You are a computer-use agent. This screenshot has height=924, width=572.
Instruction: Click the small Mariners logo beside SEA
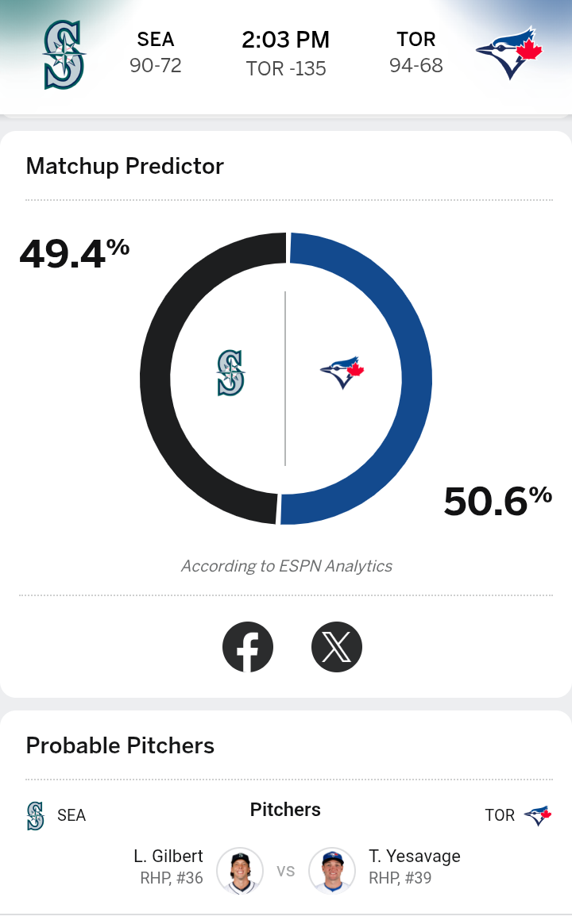tap(35, 815)
